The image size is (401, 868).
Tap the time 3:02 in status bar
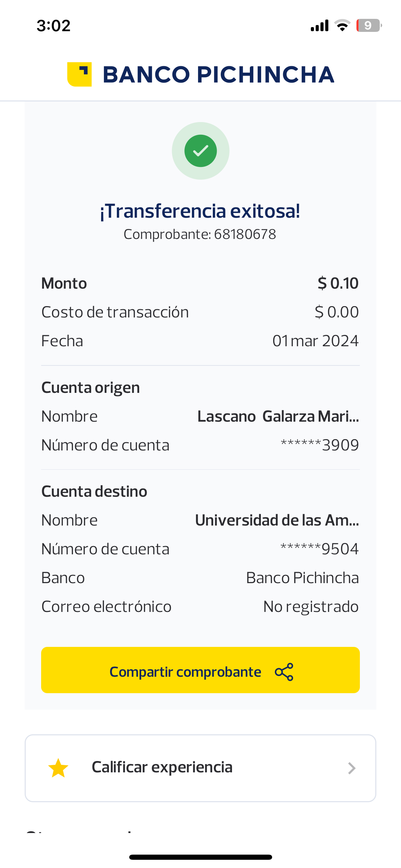(x=53, y=26)
